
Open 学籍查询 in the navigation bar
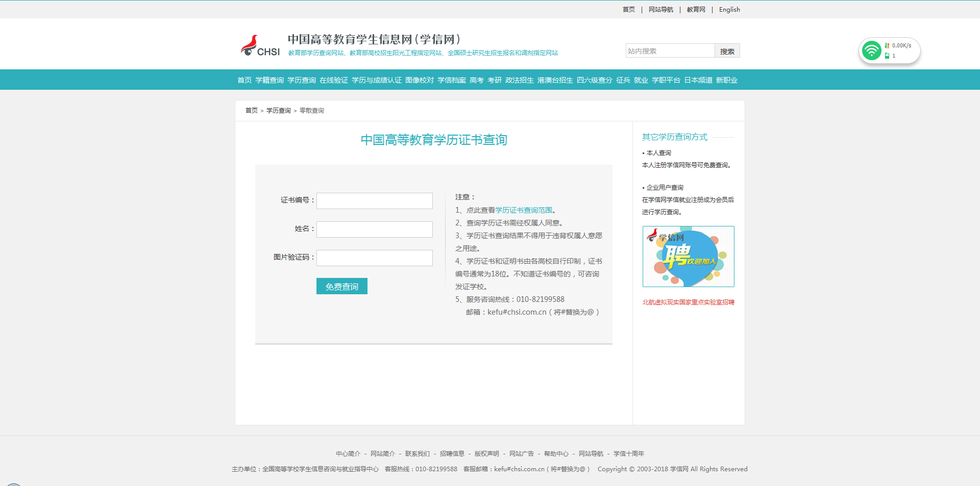pyautogui.click(x=269, y=80)
